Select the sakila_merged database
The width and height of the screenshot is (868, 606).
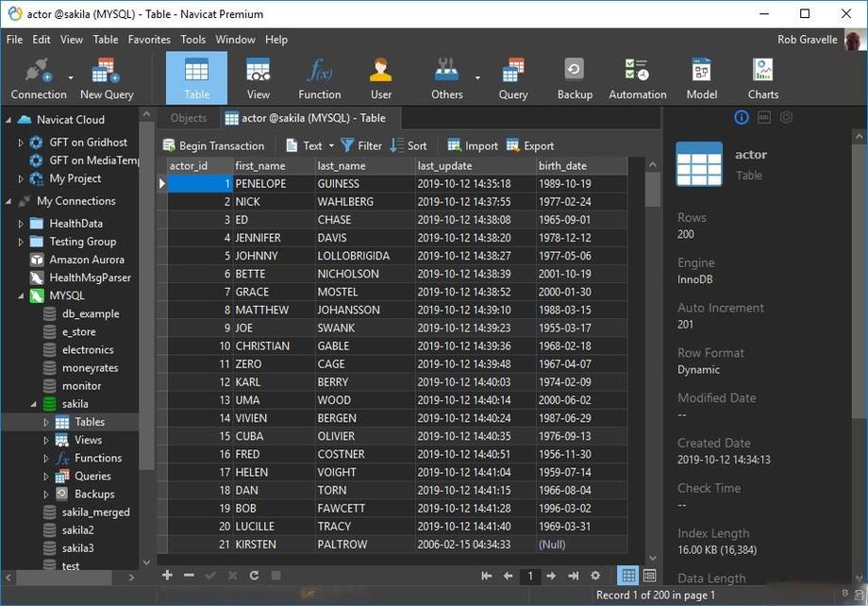(x=96, y=513)
